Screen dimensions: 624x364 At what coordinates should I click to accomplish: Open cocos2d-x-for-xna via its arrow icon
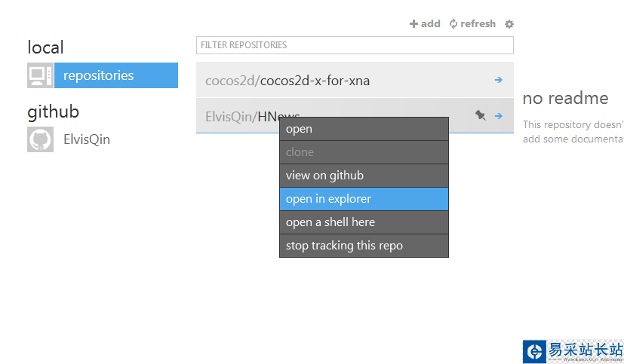pyautogui.click(x=499, y=80)
